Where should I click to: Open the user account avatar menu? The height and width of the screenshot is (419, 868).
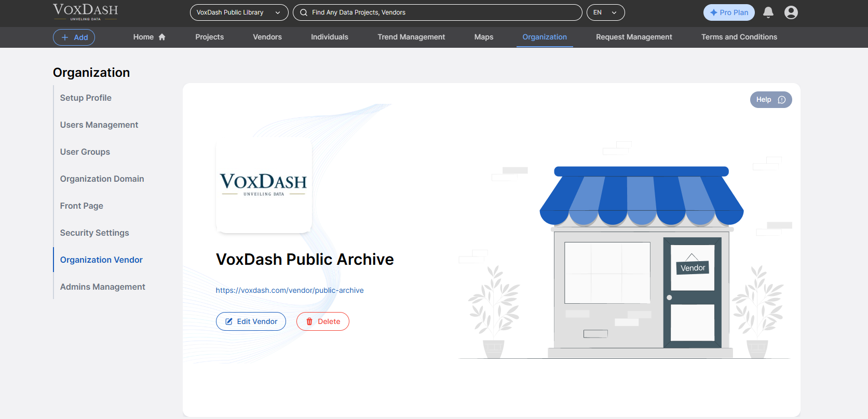pyautogui.click(x=791, y=12)
